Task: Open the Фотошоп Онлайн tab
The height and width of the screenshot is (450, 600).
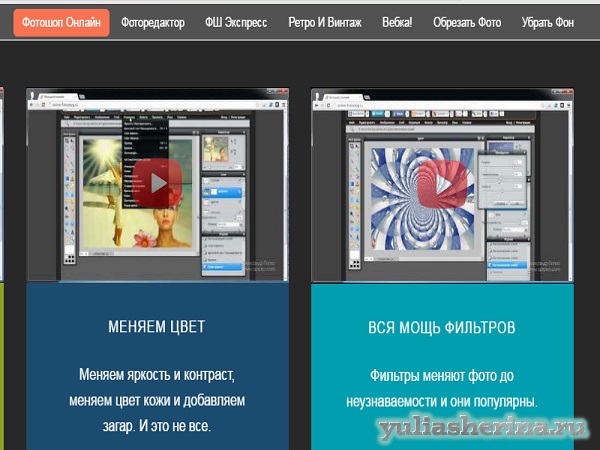Action: (x=61, y=23)
